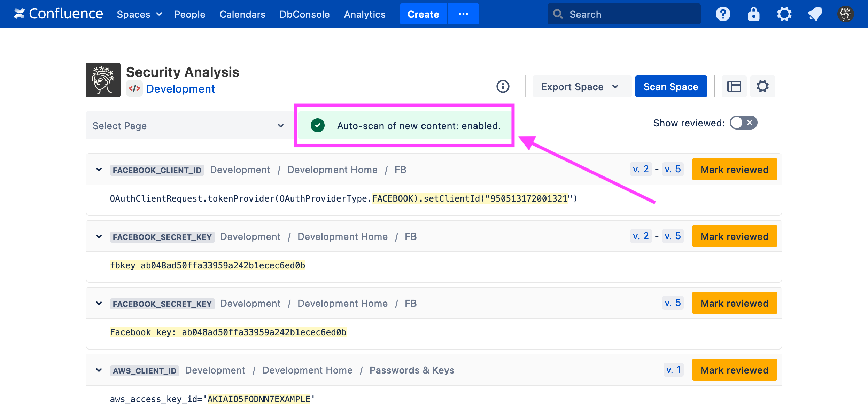
Task: Open the administration gear in top bar
Action: [x=784, y=14]
